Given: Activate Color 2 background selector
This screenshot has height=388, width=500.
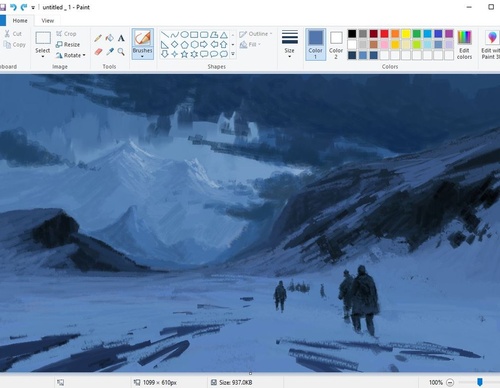Looking at the screenshot, I should [x=336, y=44].
